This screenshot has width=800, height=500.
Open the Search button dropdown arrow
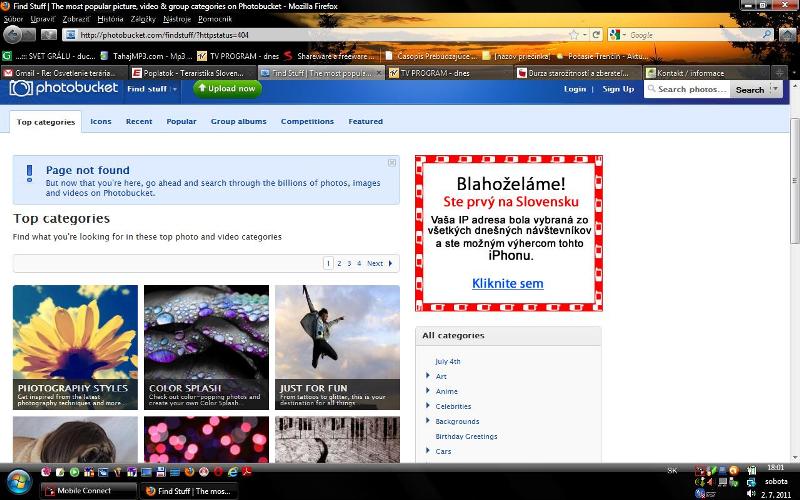pyautogui.click(x=775, y=89)
